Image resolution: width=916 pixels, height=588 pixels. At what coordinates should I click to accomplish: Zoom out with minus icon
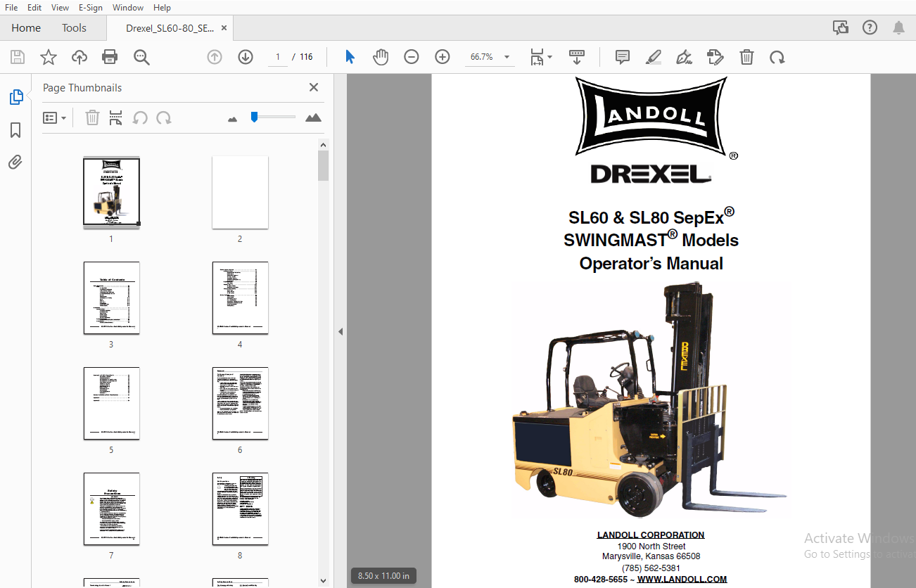(412, 57)
